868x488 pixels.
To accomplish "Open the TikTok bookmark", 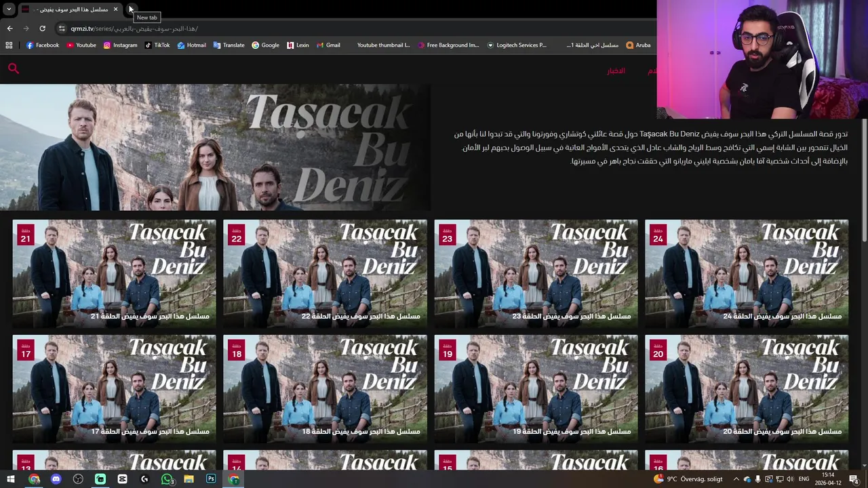I will (x=157, y=45).
